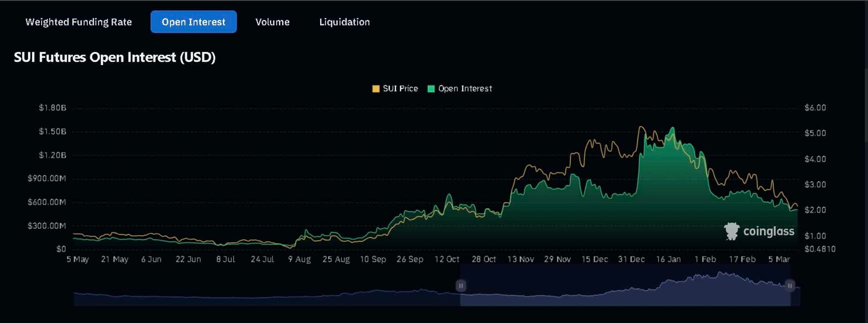Click the 16 Jan date on x-axis
Viewport: 868px width, 323px height.
668,260
